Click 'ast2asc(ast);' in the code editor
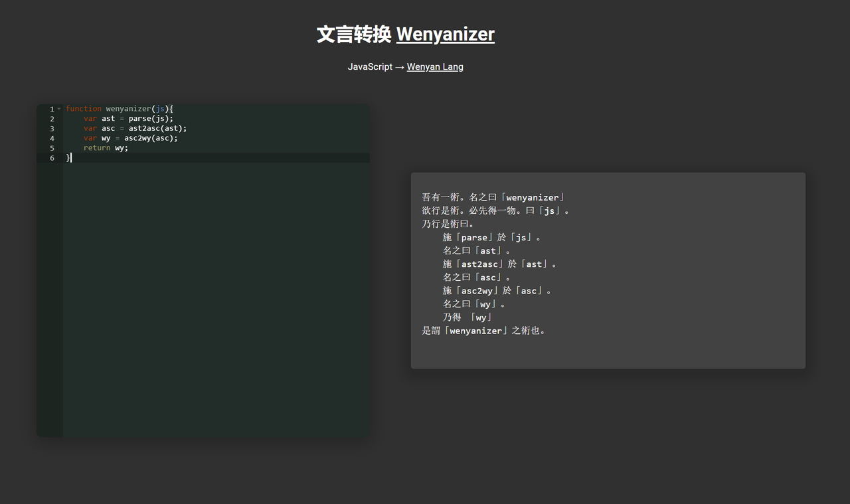The height and width of the screenshot is (504, 850). click(x=157, y=129)
